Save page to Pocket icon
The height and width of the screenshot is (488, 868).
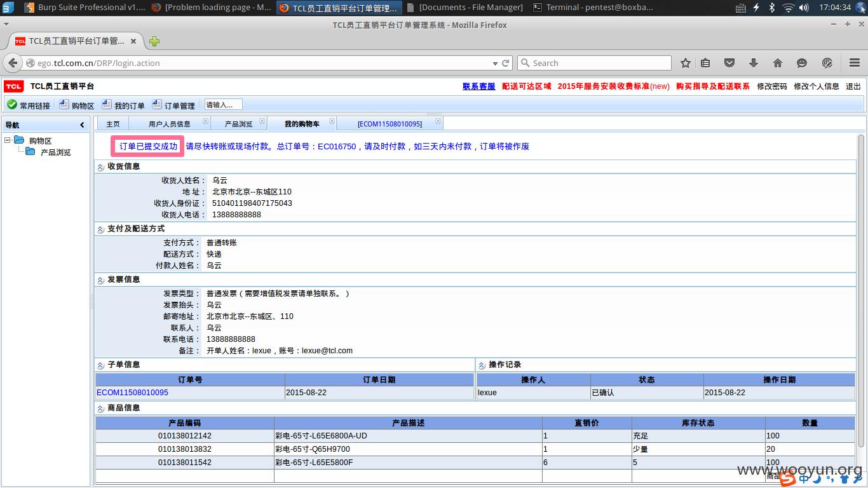(x=729, y=63)
